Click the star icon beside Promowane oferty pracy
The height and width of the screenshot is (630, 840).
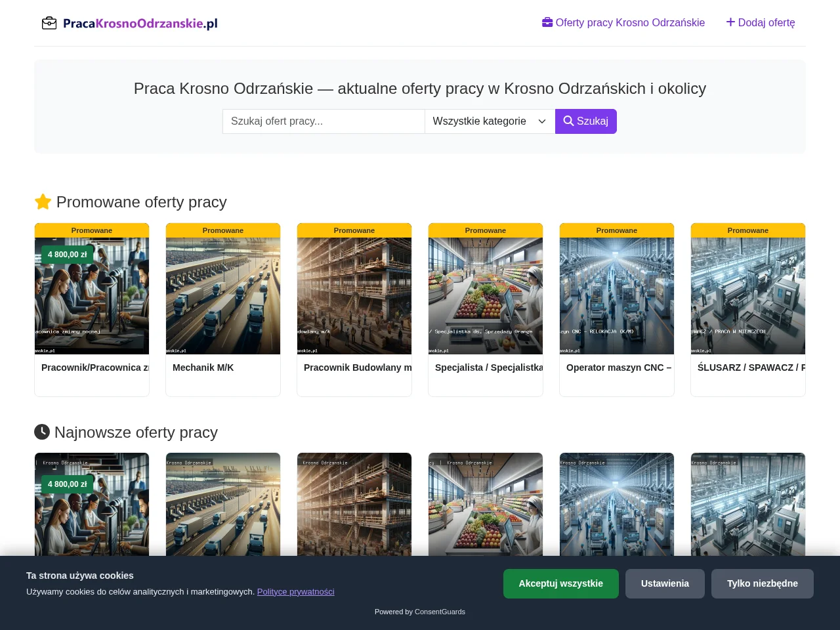pos(43,201)
